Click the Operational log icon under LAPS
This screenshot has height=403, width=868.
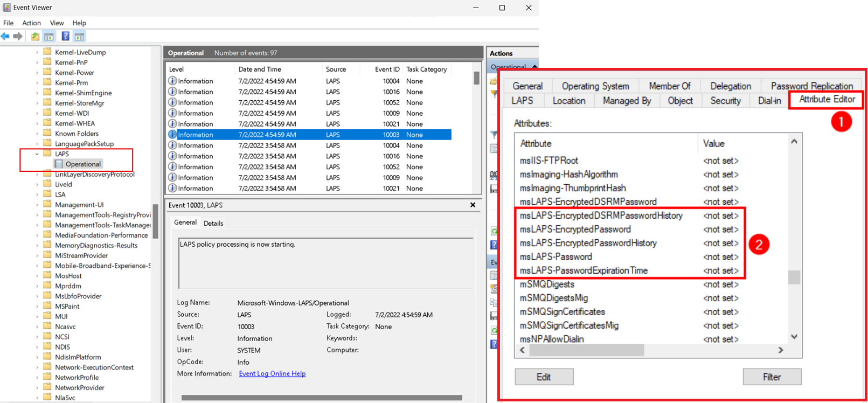[x=59, y=164]
